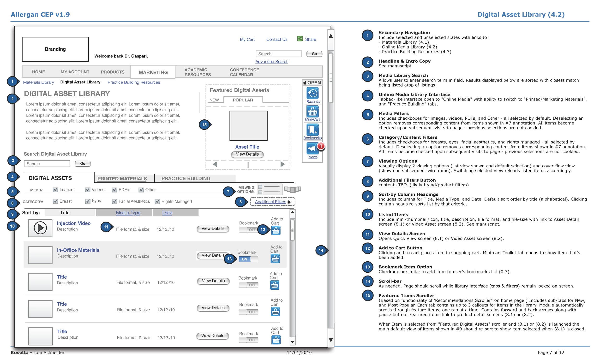Open the Bookmarks icon in toolkit
Viewport: 600px width, 364px height.
[312, 129]
